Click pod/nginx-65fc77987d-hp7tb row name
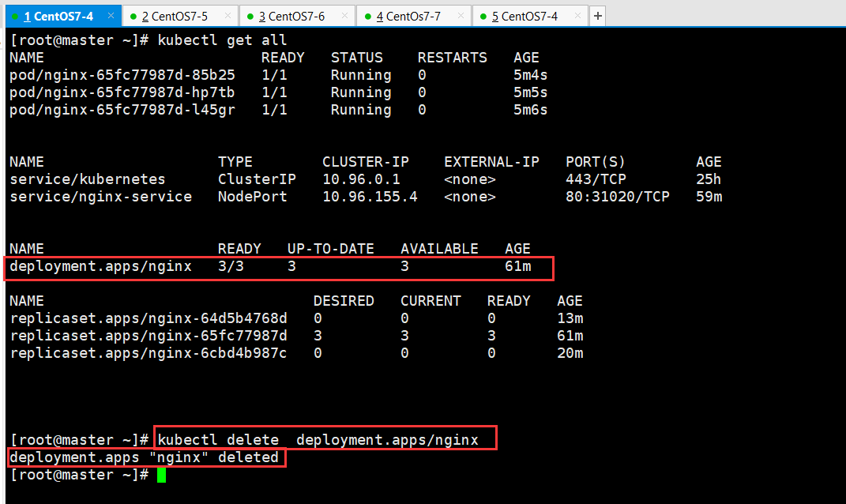 click(122, 92)
